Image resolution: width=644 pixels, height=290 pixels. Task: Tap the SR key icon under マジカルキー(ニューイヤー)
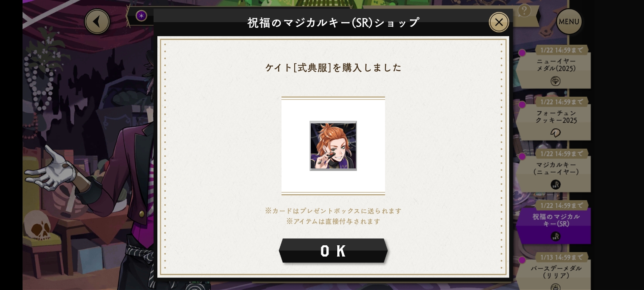555,184
